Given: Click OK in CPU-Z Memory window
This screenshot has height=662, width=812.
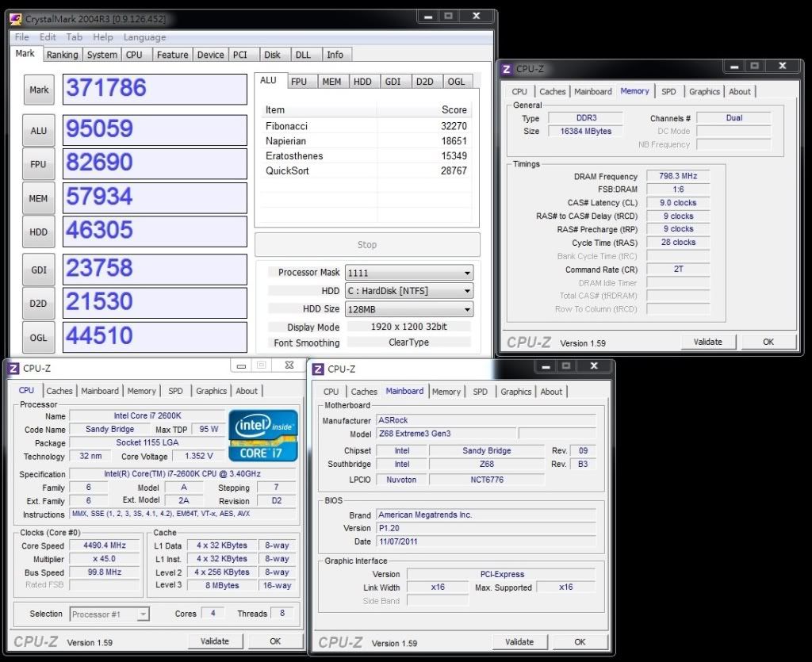Looking at the screenshot, I should tap(768, 342).
